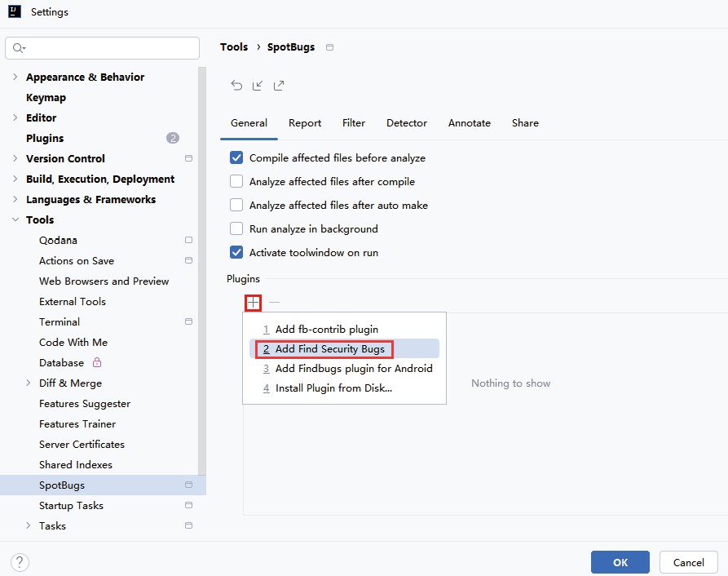Click the settings tree vertical scrollbar

tap(202, 272)
